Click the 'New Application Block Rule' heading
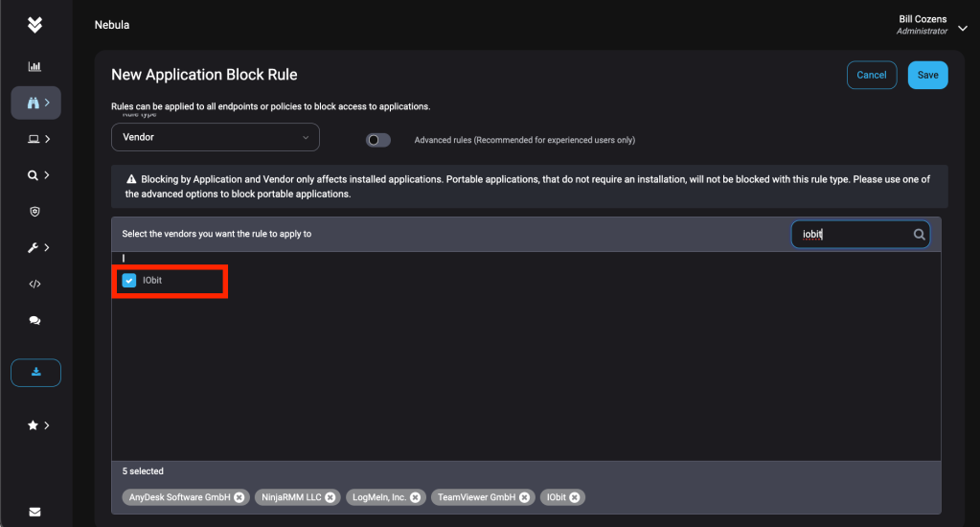 [x=204, y=75]
